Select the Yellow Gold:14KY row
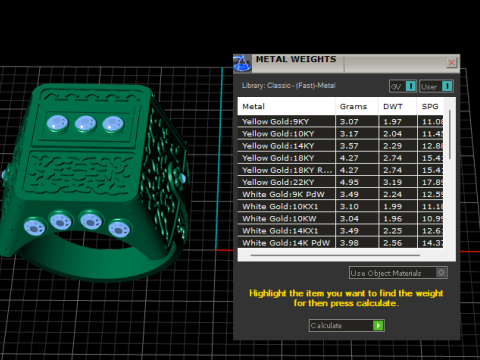This screenshot has height=360, width=480. coord(340,146)
